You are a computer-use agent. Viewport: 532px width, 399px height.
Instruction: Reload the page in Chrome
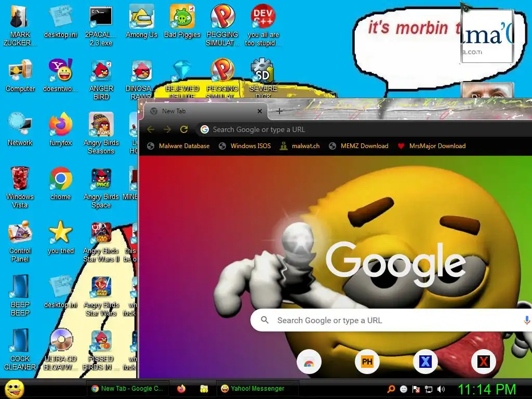[x=184, y=129]
